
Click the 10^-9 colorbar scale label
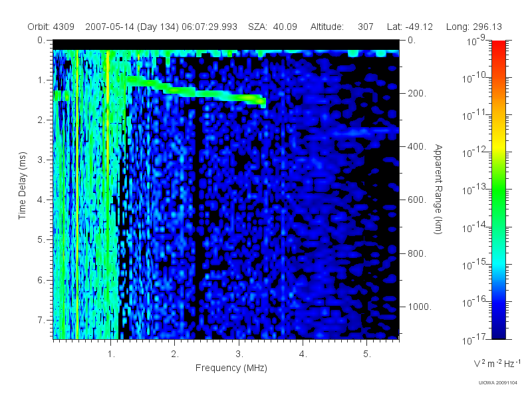point(475,41)
